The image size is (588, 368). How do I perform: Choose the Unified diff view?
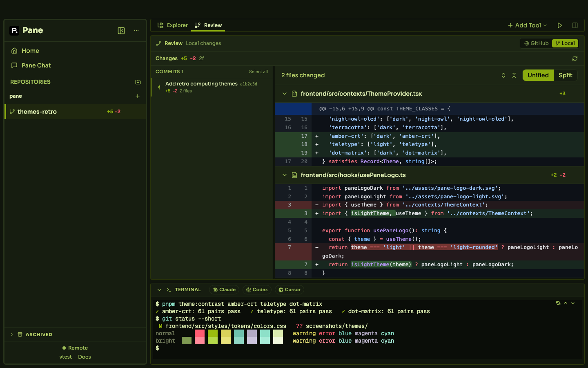click(538, 75)
